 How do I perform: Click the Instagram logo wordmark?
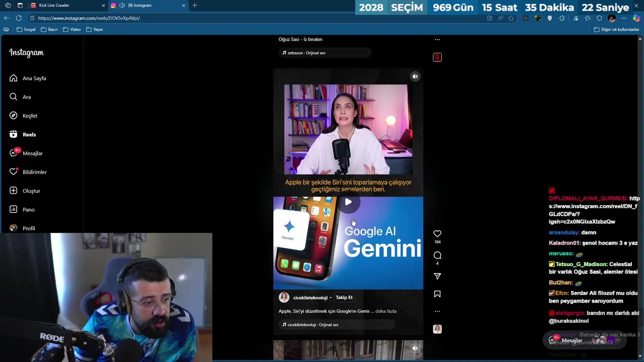point(27,53)
